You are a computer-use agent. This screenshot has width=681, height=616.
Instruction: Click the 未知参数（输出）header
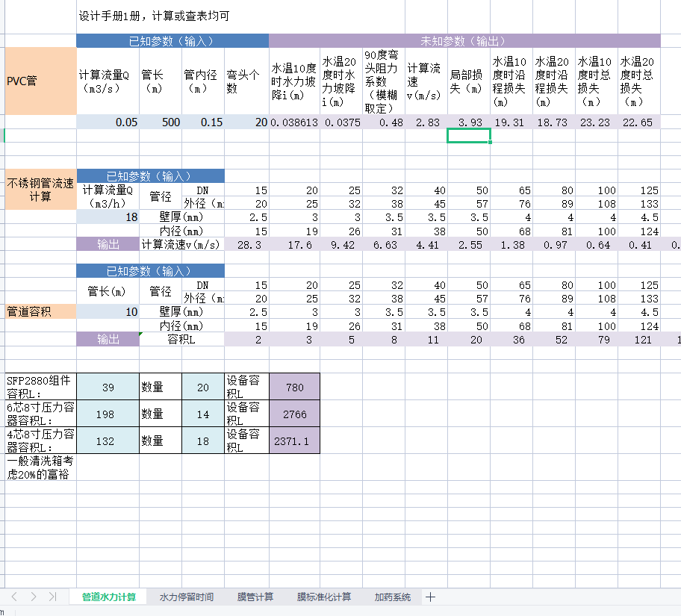click(464, 41)
